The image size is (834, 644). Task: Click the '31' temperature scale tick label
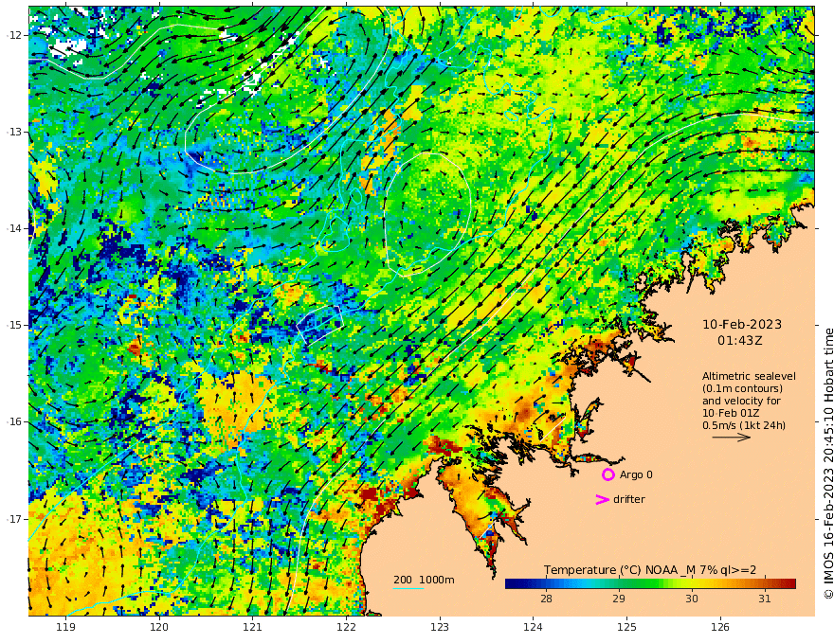(x=764, y=599)
